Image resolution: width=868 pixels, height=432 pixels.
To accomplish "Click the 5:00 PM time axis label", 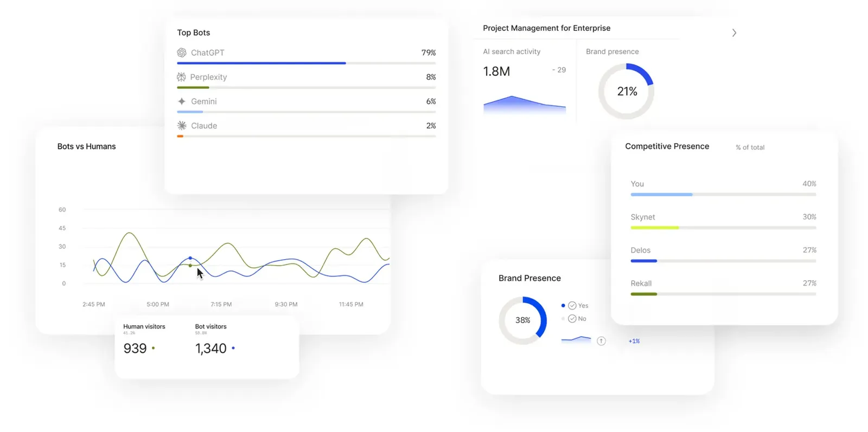I will pos(158,305).
